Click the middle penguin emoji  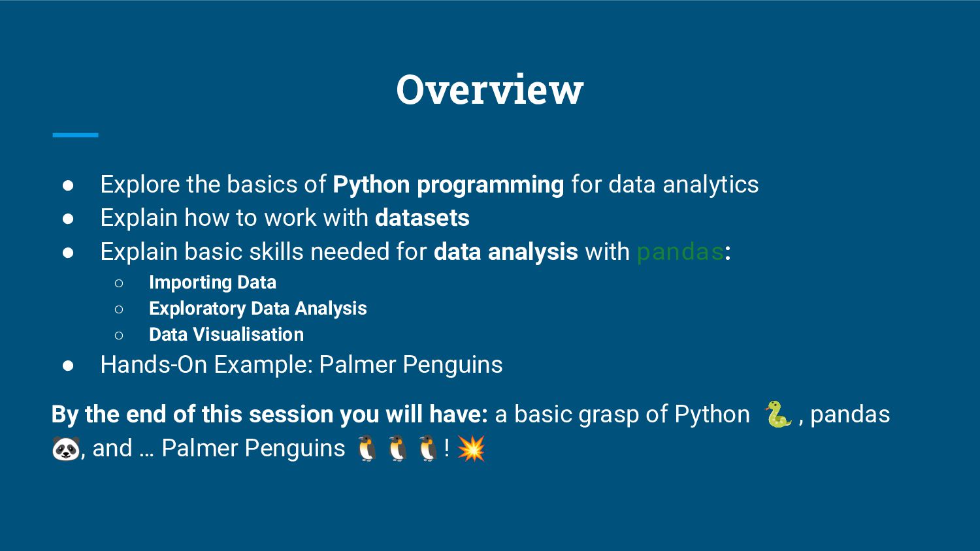(x=397, y=449)
